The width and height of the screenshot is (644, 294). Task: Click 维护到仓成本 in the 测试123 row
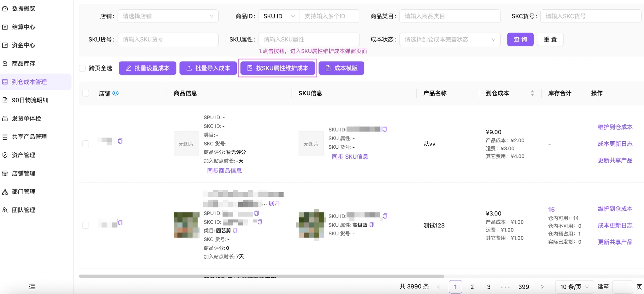pyautogui.click(x=615, y=209)
